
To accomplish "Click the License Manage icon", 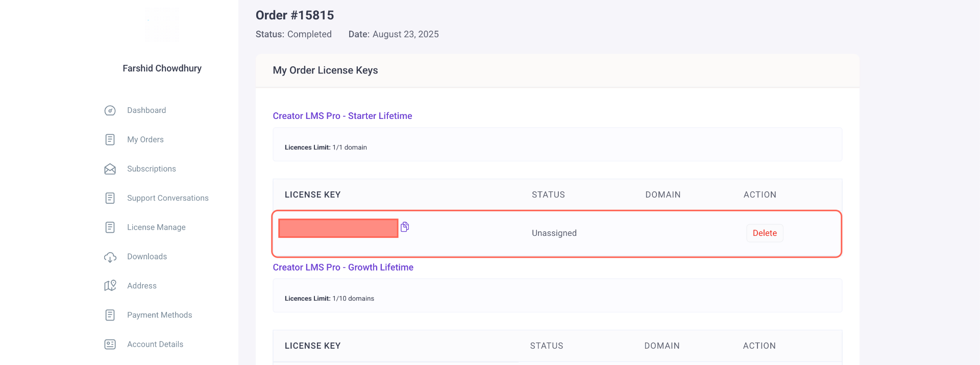I will [110, 227].
